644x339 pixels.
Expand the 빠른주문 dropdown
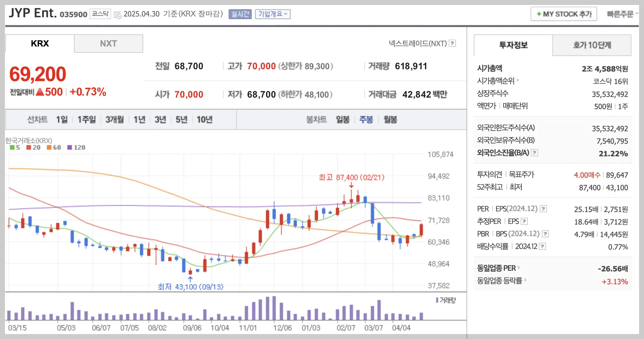tap(622, 14)
